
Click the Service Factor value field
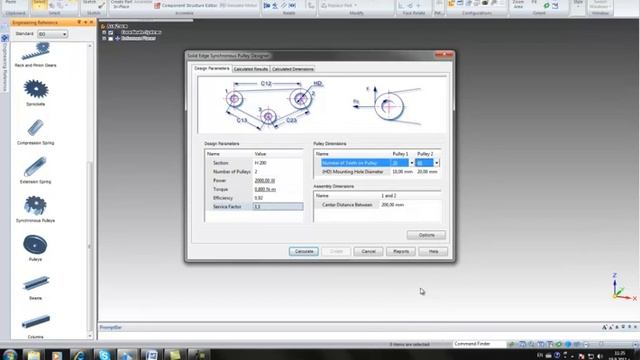coord(278,207)
